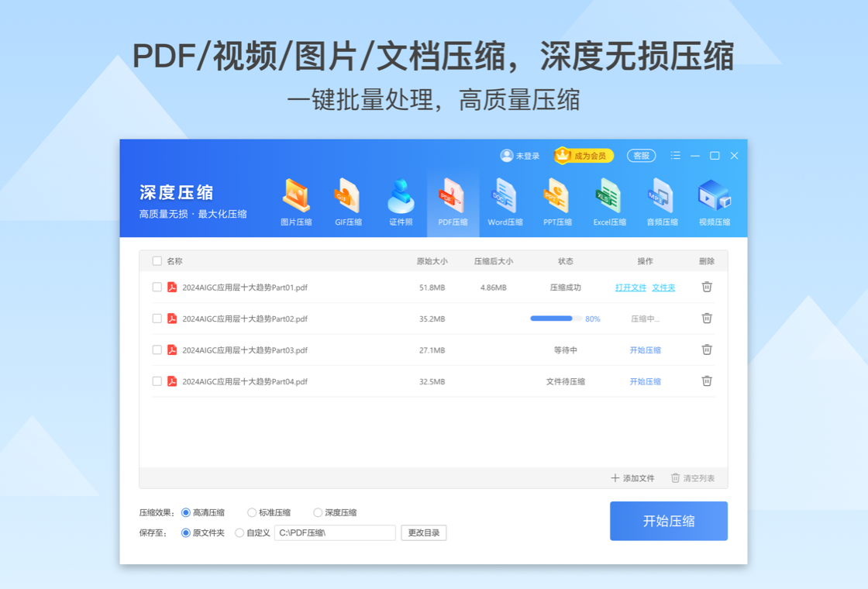Click the 未登录 user avatar icon
The width and height of the screenshot is (868, 589).
pos(507,156)
